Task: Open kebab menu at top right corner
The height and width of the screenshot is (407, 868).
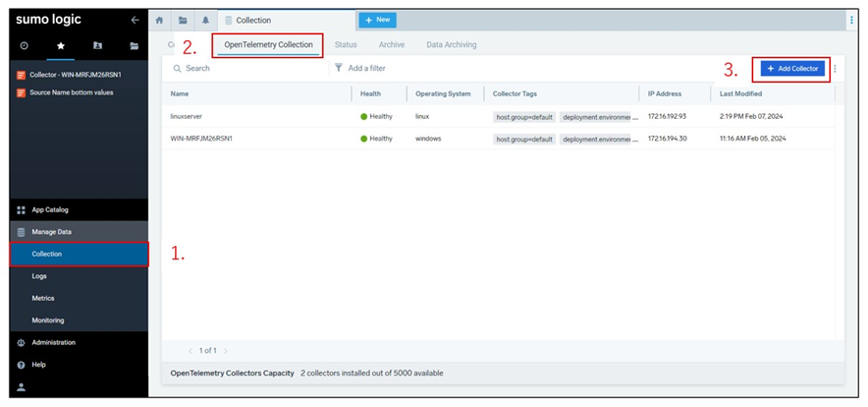Action: [x=851, y=20]
